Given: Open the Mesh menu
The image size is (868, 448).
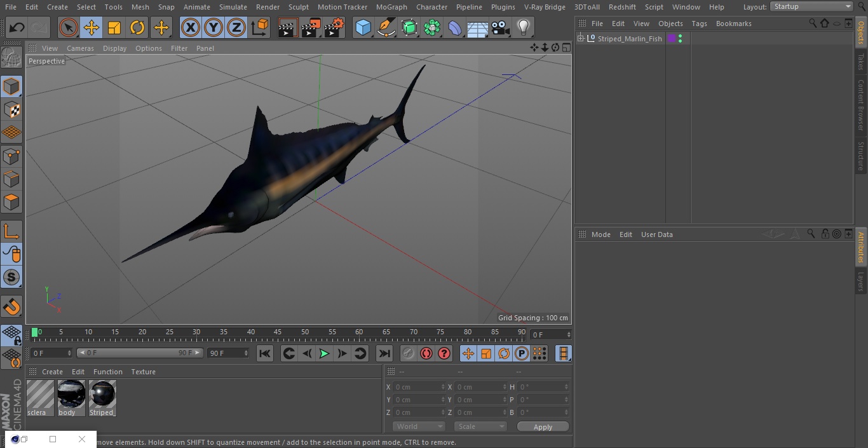Looking at the screenshot, I should pyautogui.click(x=140, y=7).
